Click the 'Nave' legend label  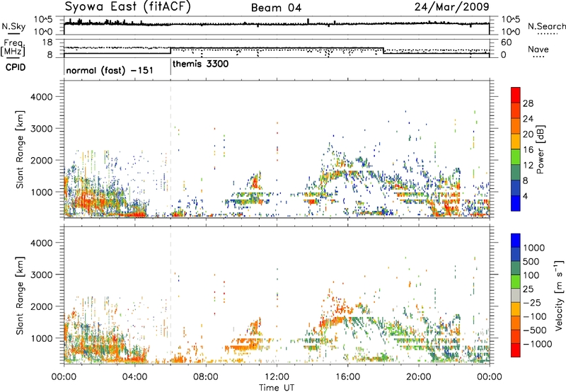point(538,49)
